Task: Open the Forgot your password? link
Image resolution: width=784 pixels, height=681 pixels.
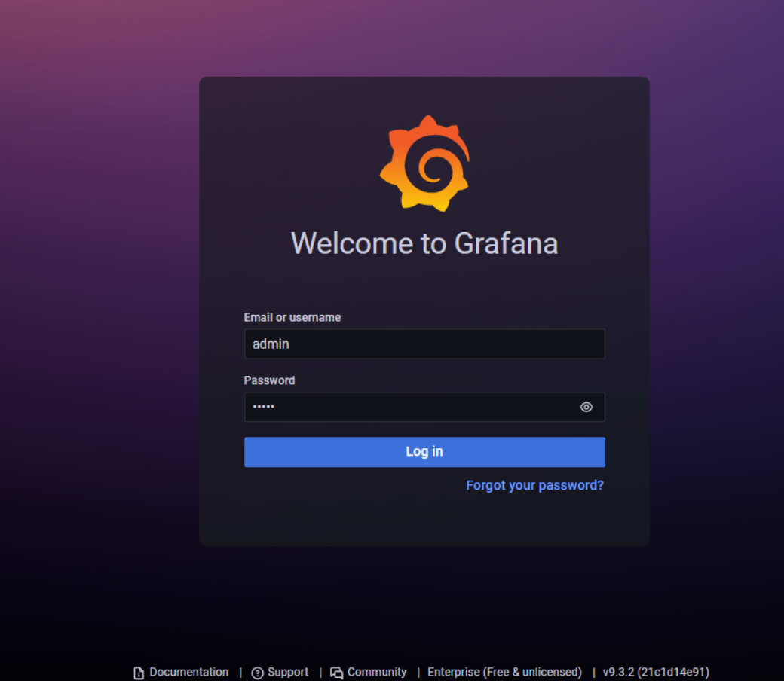Action: [534, 485]
